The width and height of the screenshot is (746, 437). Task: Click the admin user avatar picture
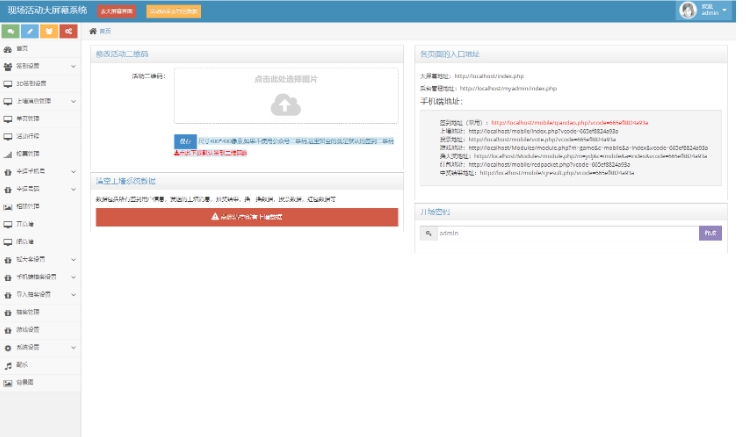(x=688, y=10)
